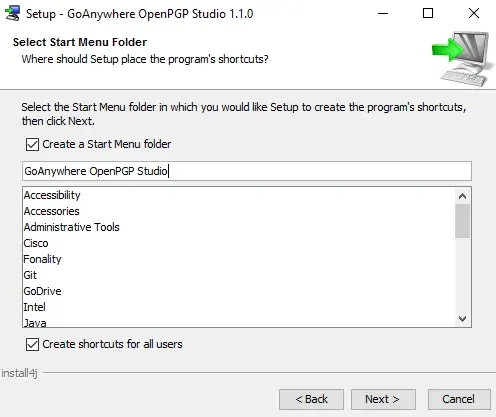Click the folder list scroll-up arrow
This screenshot has height=417, width=496.
[462, 196]
